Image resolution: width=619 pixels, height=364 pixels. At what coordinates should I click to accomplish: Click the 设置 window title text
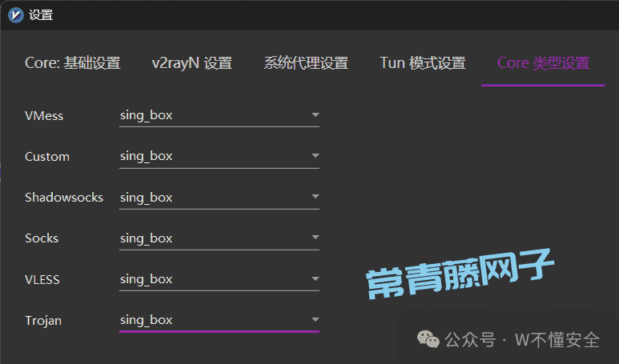point(41,15)
